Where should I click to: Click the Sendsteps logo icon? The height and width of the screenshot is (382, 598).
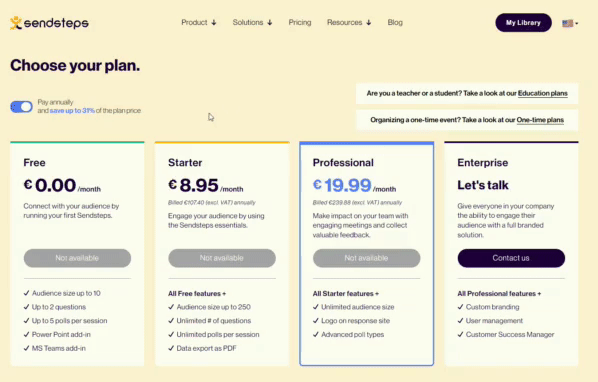[16, 23]
